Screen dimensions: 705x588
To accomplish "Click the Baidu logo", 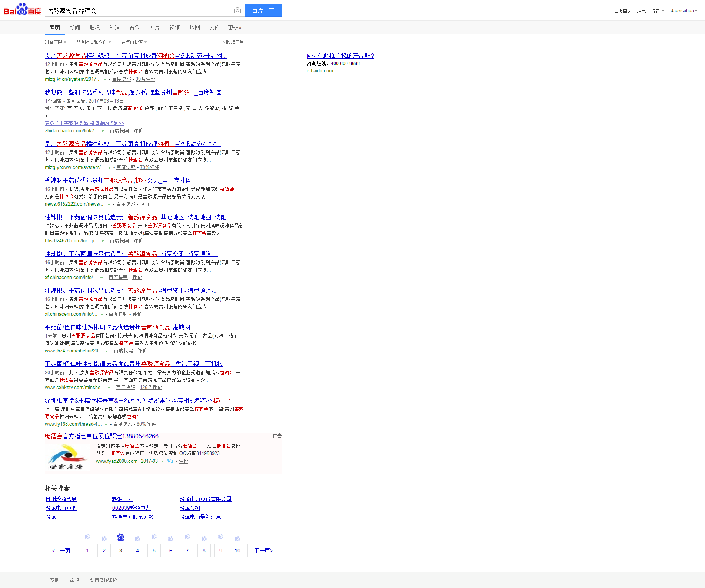I will pyautogui.click(x=22, y=9).
